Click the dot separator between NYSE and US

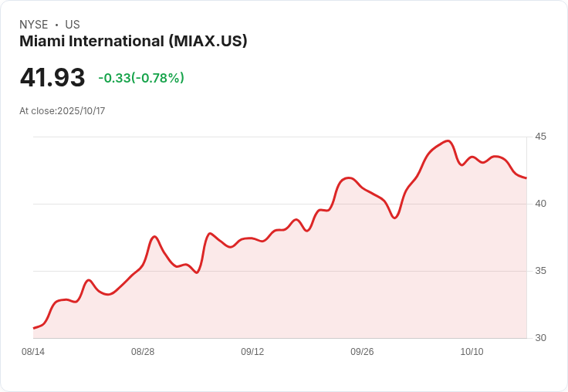point(56,25)
